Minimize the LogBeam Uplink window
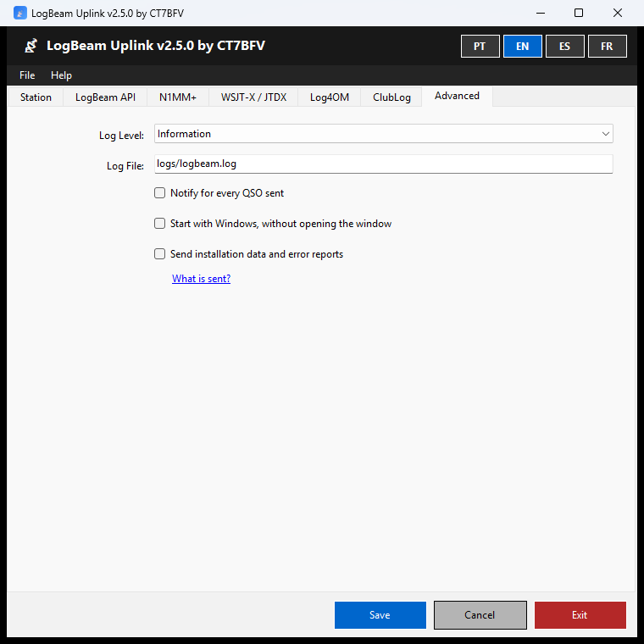Viewport: 644px width, 644px height. tap(541, 14)
